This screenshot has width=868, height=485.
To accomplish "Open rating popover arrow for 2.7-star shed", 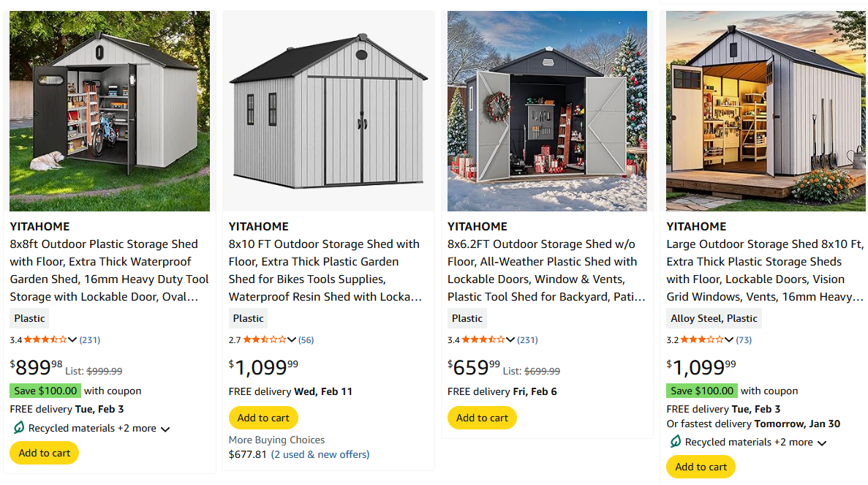I will click(292, 339).
